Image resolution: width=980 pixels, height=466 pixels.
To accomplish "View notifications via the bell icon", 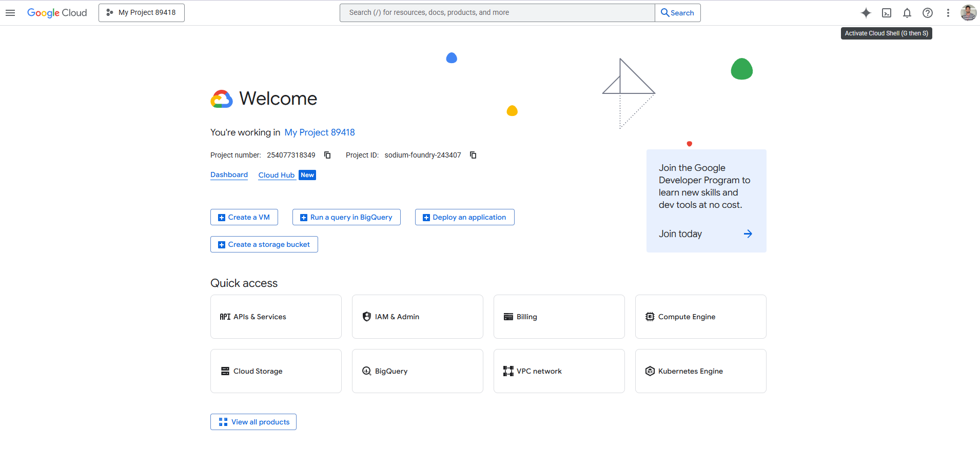I will pyautogui.click(x=907, y=12).
